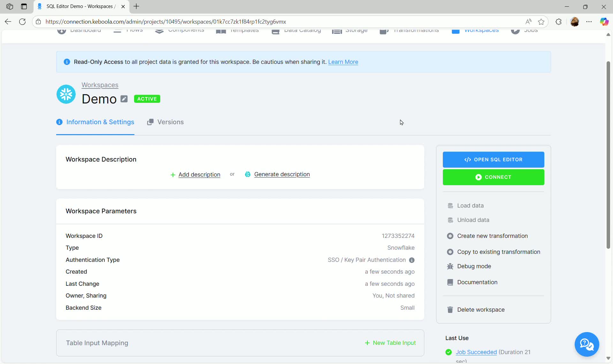This screenshot has height=364, width=613.
Task: Click the browser favorites star icon
Action: coord(541,22)
